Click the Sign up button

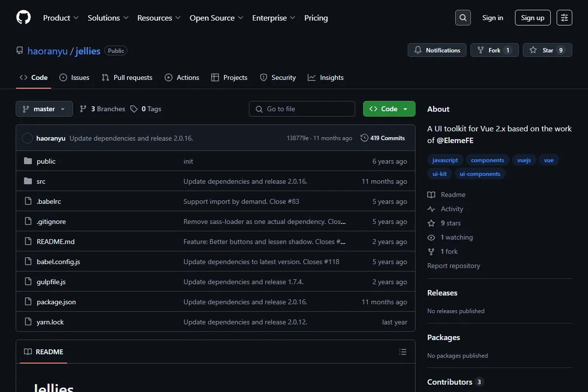533,18
